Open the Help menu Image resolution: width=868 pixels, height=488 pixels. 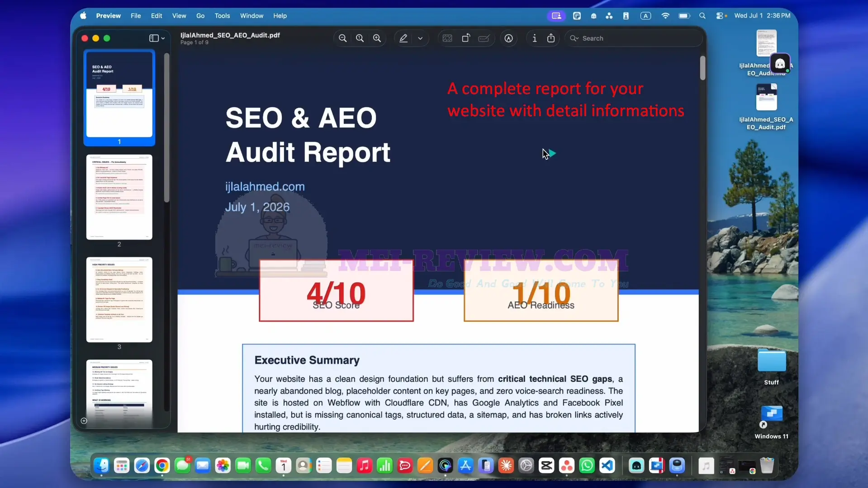[x=280, y=16]
